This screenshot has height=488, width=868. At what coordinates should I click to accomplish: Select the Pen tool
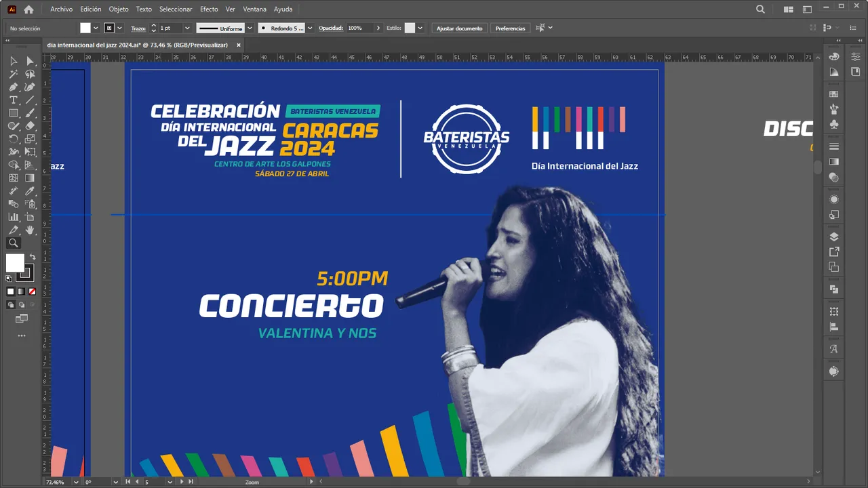pos(14,87)
